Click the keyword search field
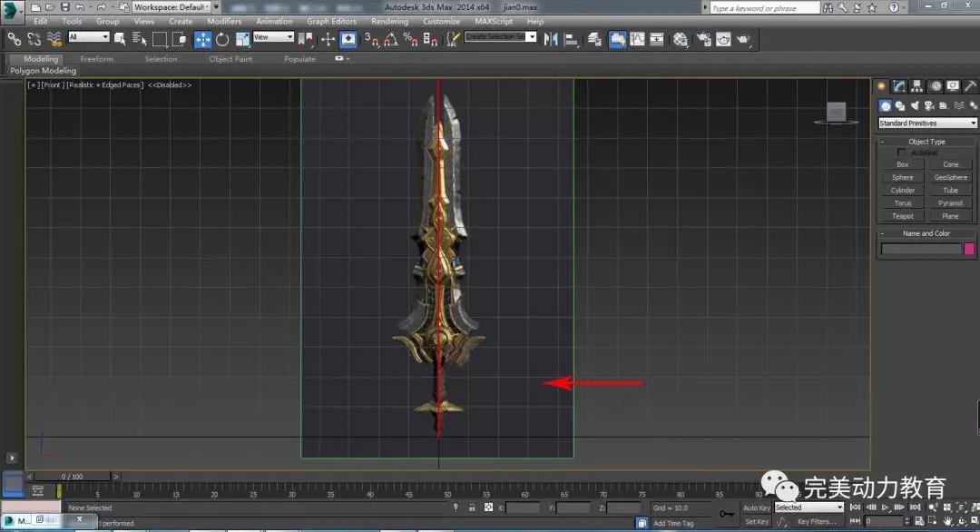 pyautogui.click(x=764, y=8)
